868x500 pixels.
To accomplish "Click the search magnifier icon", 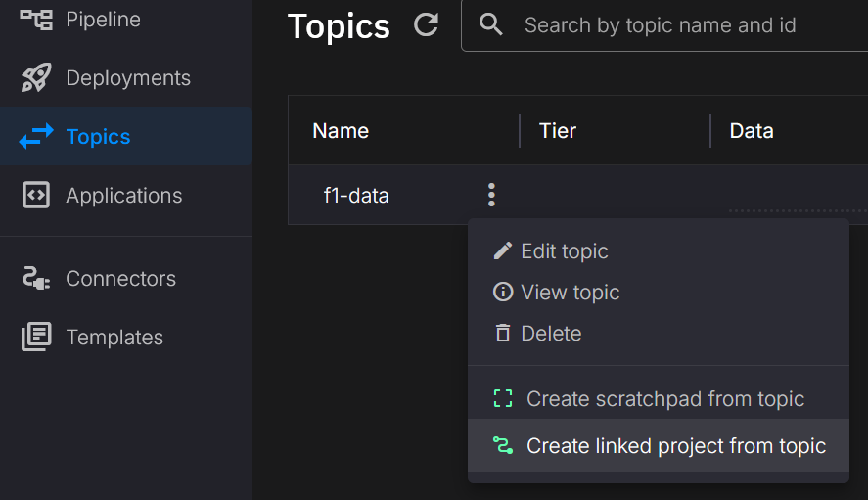I will coord(491,25).
